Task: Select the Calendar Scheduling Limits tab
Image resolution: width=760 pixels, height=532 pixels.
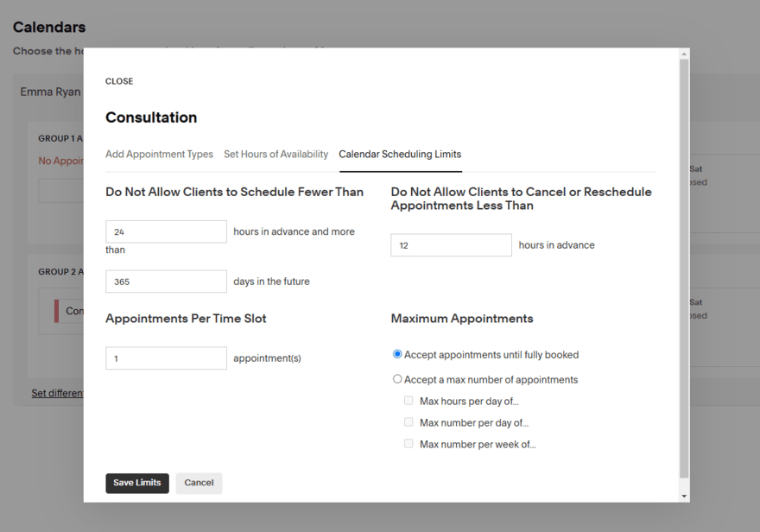Action: click(400, 154)
